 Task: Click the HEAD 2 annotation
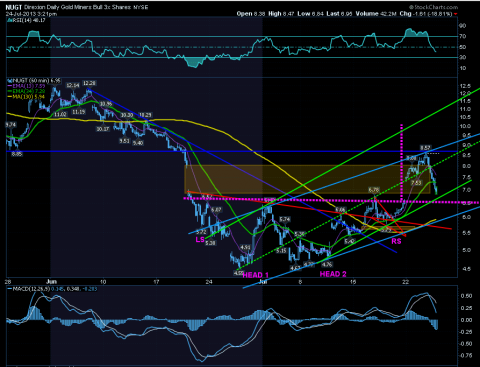pyautogui.click(x=333, y=274)
